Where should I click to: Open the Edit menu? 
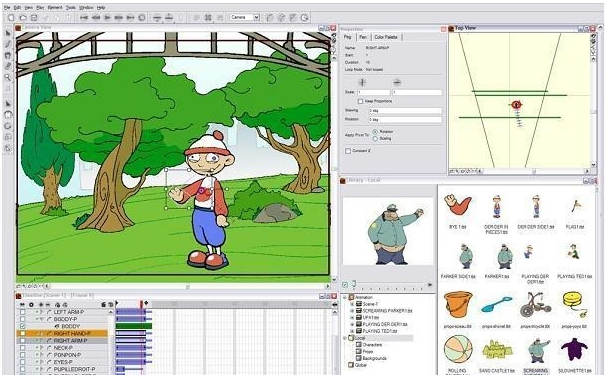point(17,7)
